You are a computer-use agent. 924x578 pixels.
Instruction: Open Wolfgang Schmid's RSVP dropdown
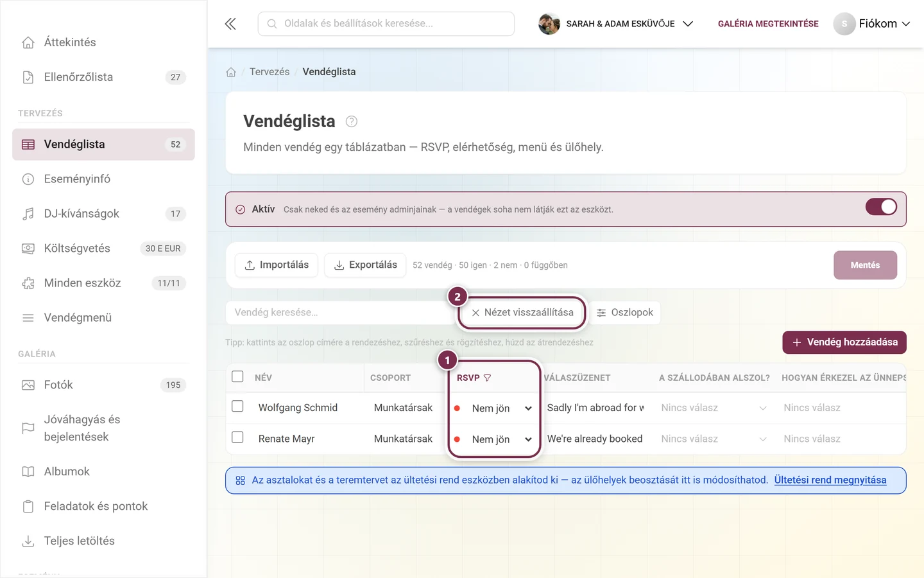pos(493,408)
